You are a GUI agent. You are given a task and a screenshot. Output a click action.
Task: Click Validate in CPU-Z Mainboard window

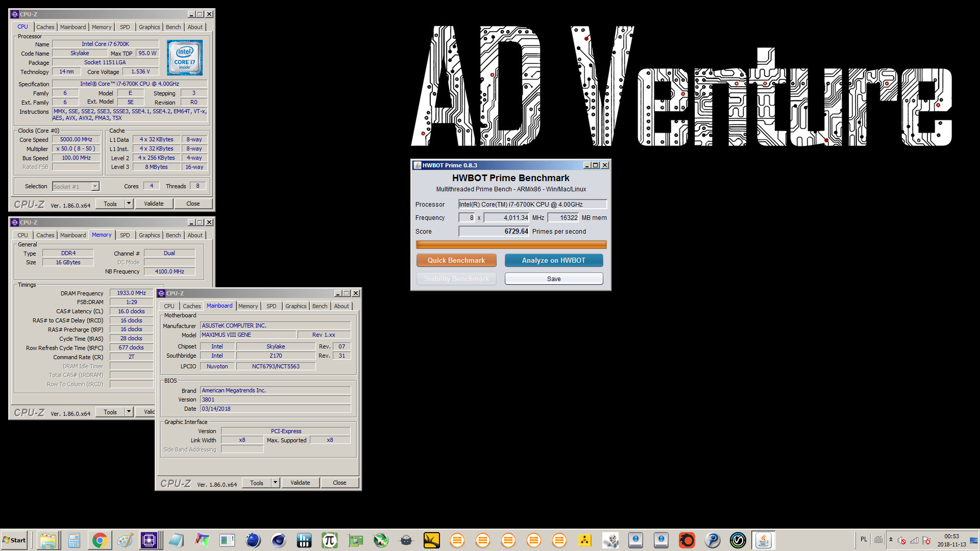click(x=300, y=483)
